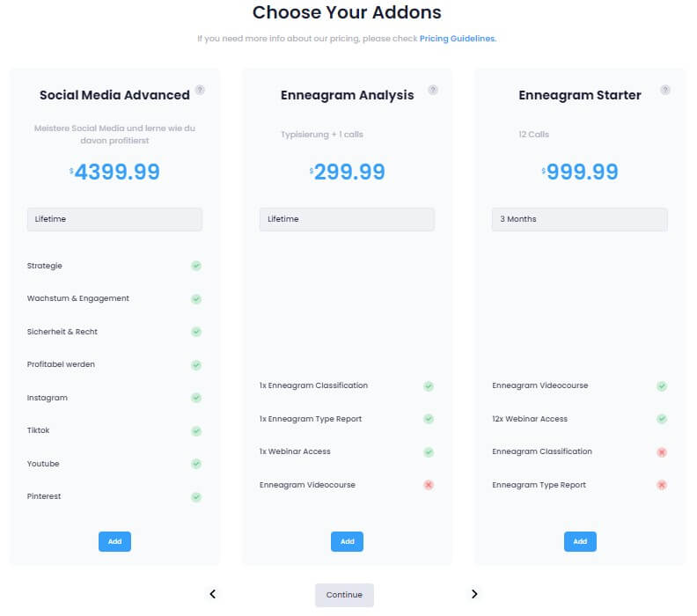Click green check next to 12x Webinar Access

tap(661, 419)
